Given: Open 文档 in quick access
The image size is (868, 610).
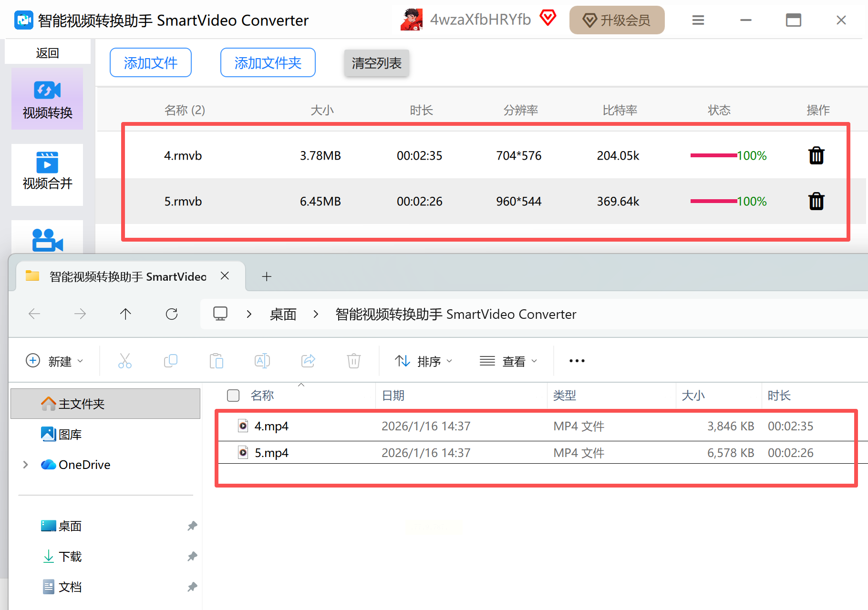Looking at the screenshot, I should point(62,587).
